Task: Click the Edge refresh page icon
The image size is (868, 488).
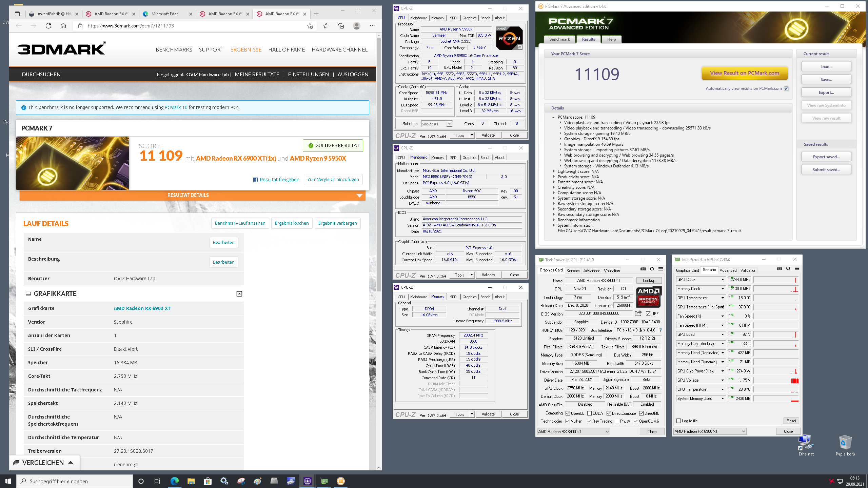Action: tap(48, 26)
